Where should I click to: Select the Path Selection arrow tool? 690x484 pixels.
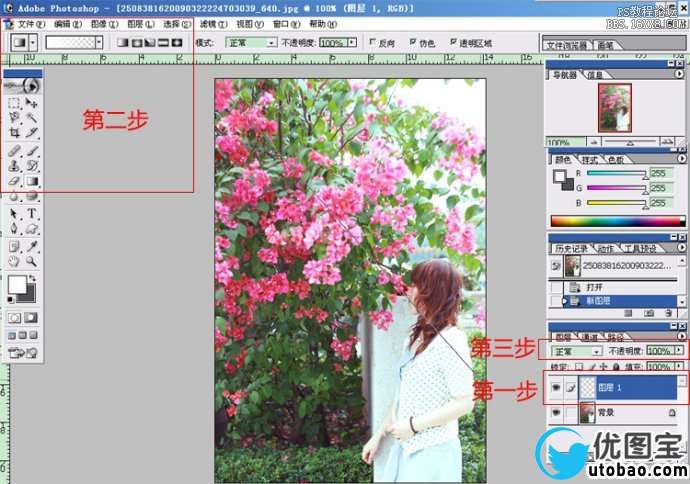[x=14, y=214]
